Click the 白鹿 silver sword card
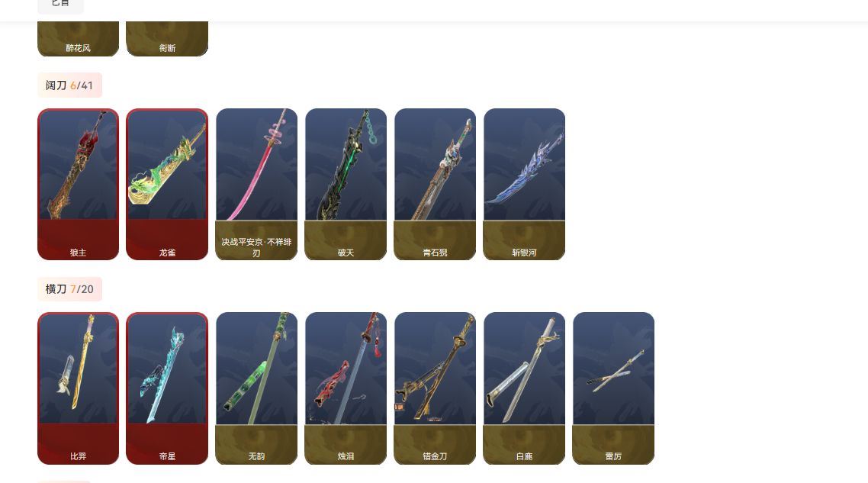 click(x=524, y=388)
